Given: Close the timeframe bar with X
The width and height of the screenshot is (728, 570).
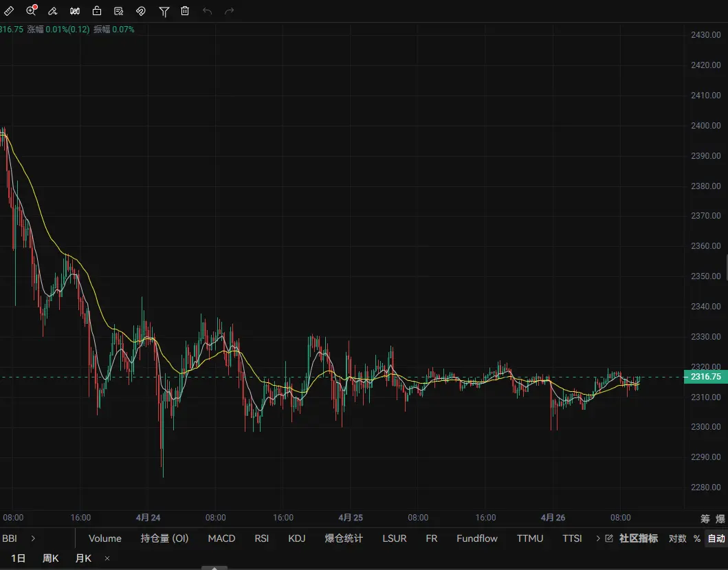Looking at the screenshot, I should pos(107,558).
